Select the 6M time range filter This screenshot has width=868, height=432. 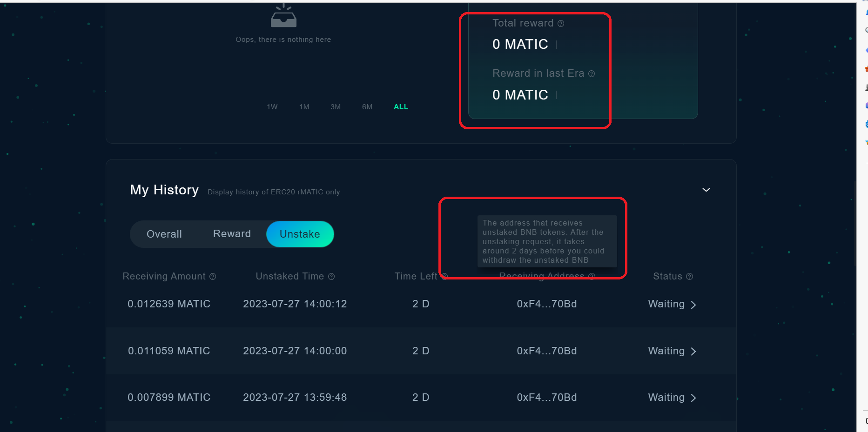tap(367, 106)
